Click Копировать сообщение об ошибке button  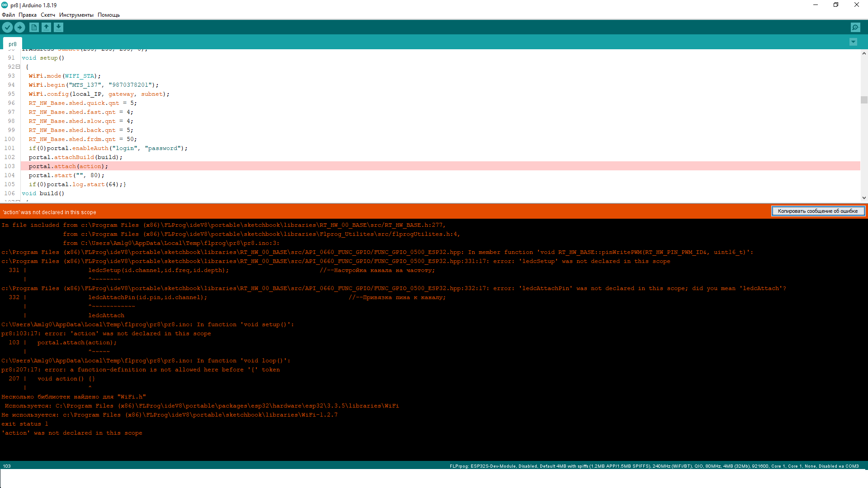tap(817, 211)
